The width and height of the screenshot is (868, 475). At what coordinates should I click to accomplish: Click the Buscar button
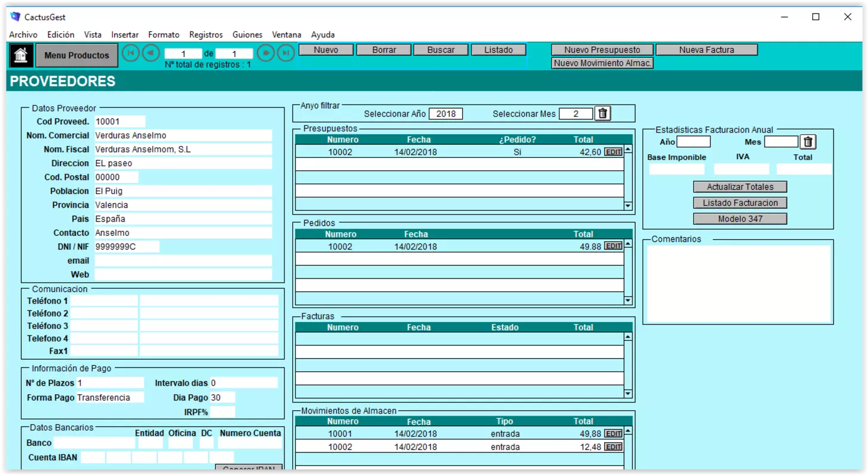click(x=441, y=50)
